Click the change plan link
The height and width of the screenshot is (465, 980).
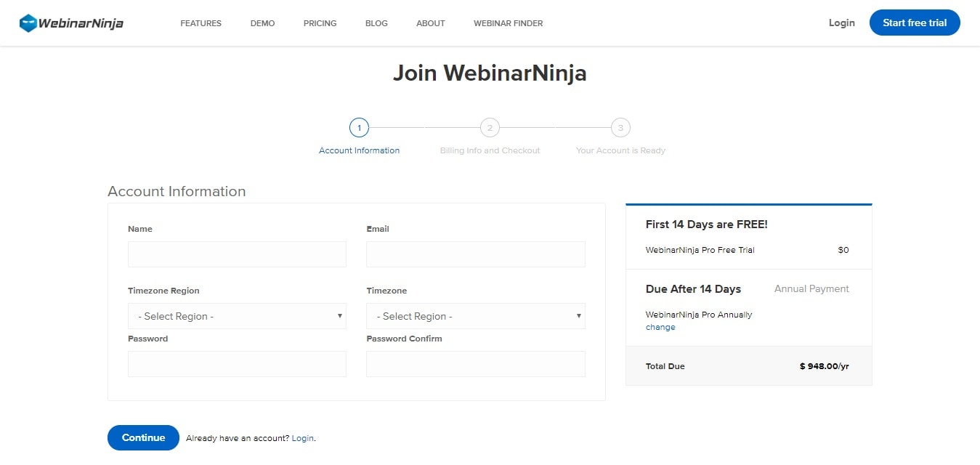point(660,327)
